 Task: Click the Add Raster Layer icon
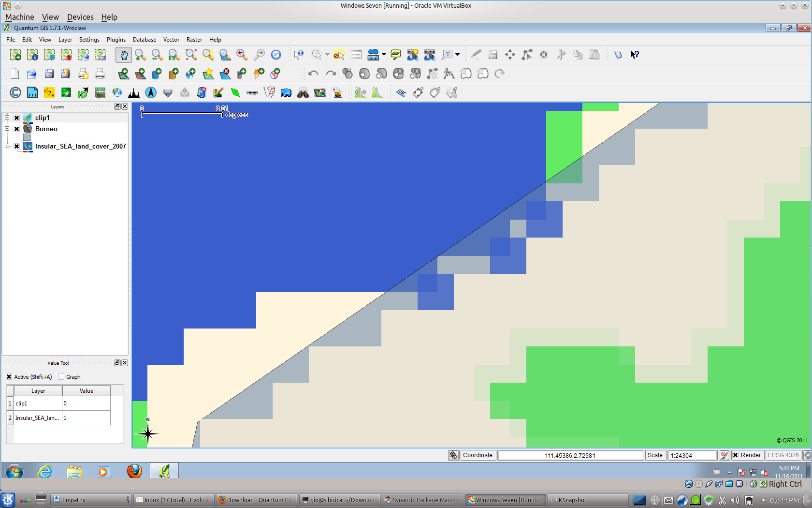point(141,74)
